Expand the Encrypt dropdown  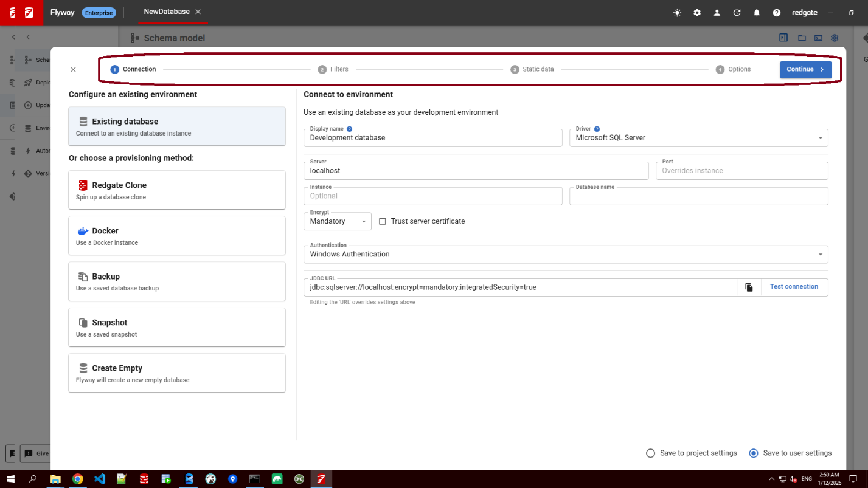[364, 221]
